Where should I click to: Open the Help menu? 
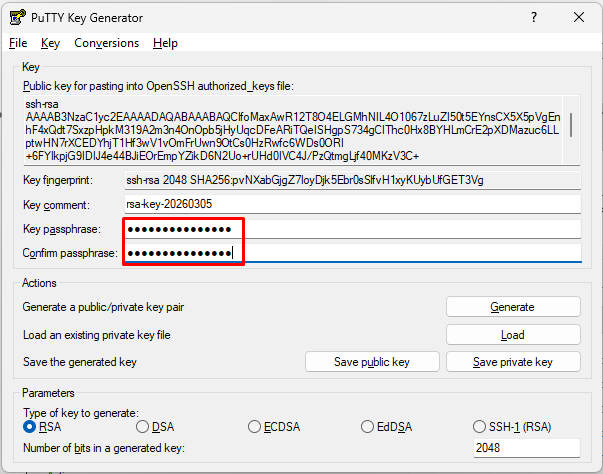click(165, 43)
